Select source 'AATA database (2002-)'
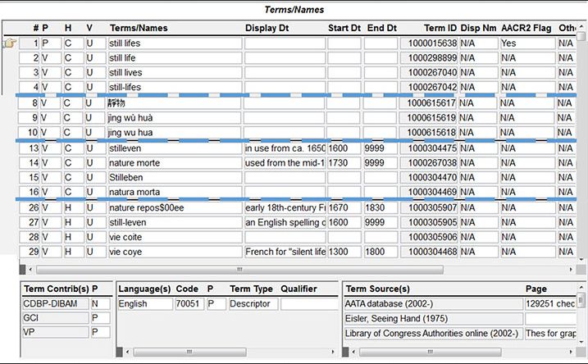Viewport: 588px width, 364px height. pyautogui.click(x=433, y=303)
